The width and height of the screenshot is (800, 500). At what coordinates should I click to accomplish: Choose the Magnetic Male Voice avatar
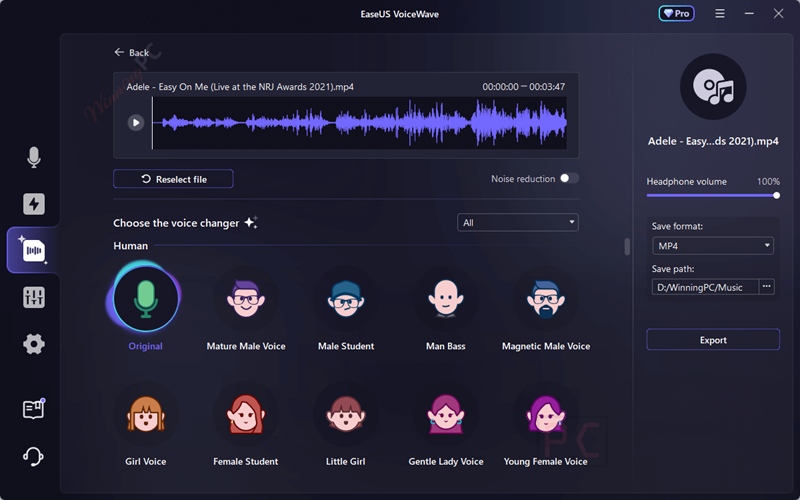pos(546,299)
